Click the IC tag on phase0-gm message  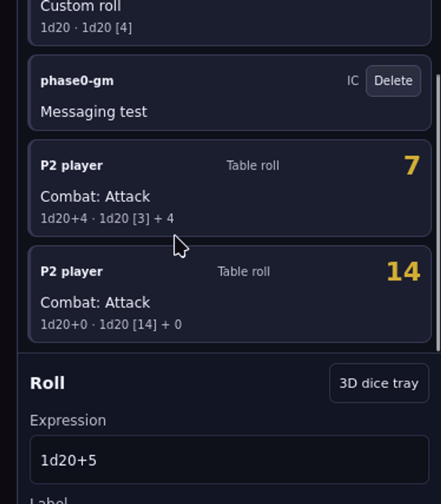[353, 81]
